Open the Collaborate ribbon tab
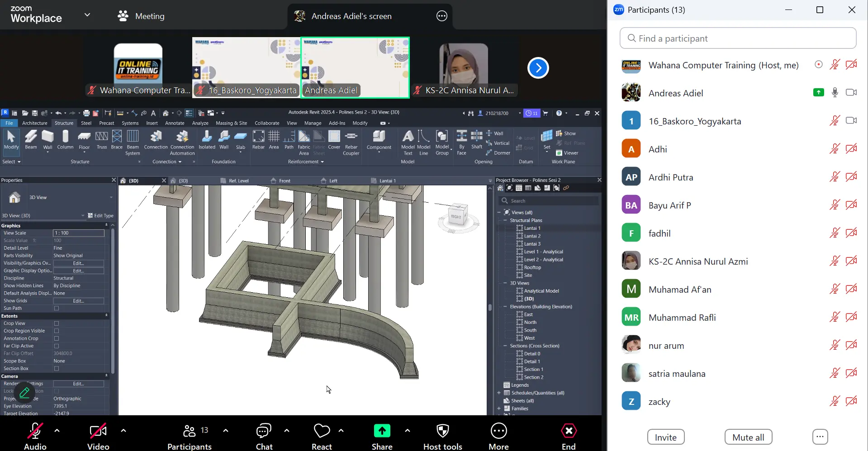Image resolution: width=868 pixels, height=451 pixels. tap(267, 123)
